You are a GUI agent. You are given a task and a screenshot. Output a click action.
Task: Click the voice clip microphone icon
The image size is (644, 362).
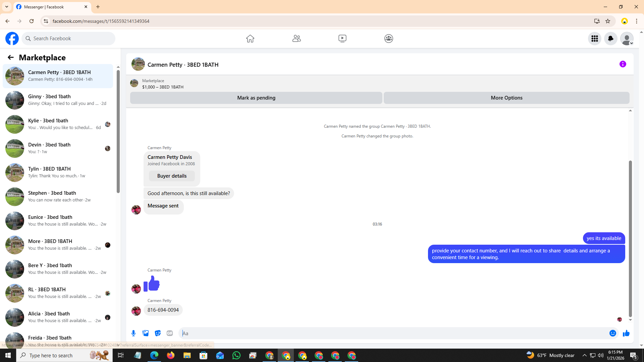pos(133,333)
